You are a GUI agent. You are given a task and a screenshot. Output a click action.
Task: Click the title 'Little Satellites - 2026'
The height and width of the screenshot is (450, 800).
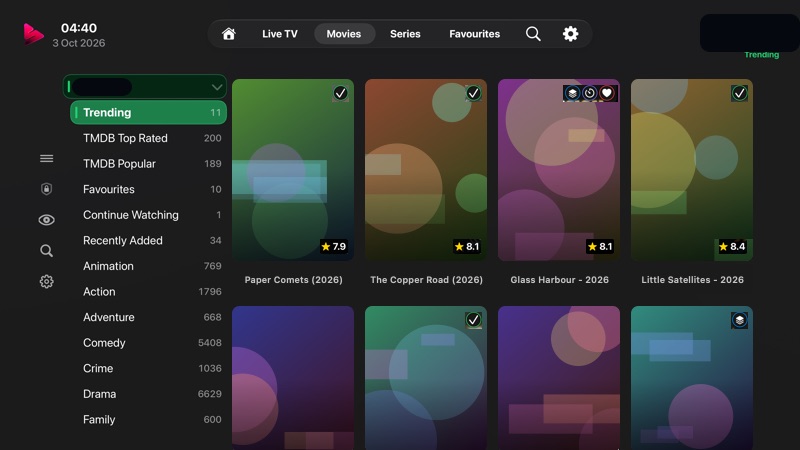point(692,280)
